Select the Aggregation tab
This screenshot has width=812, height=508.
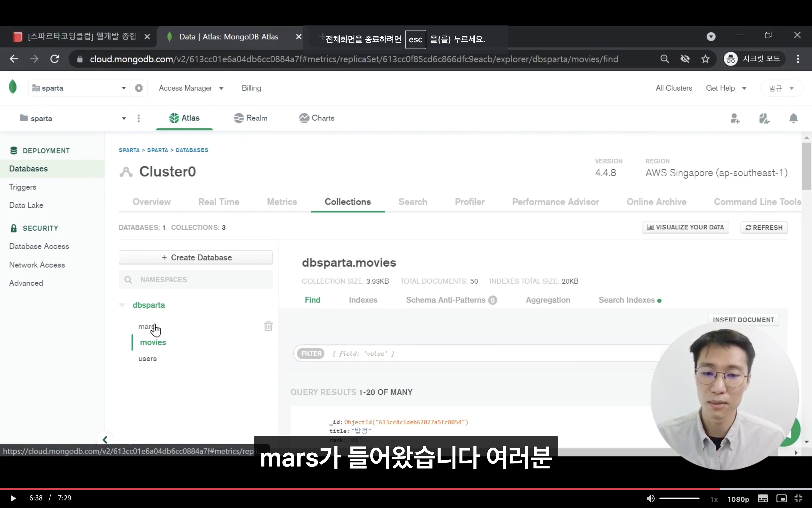[548, 300]
